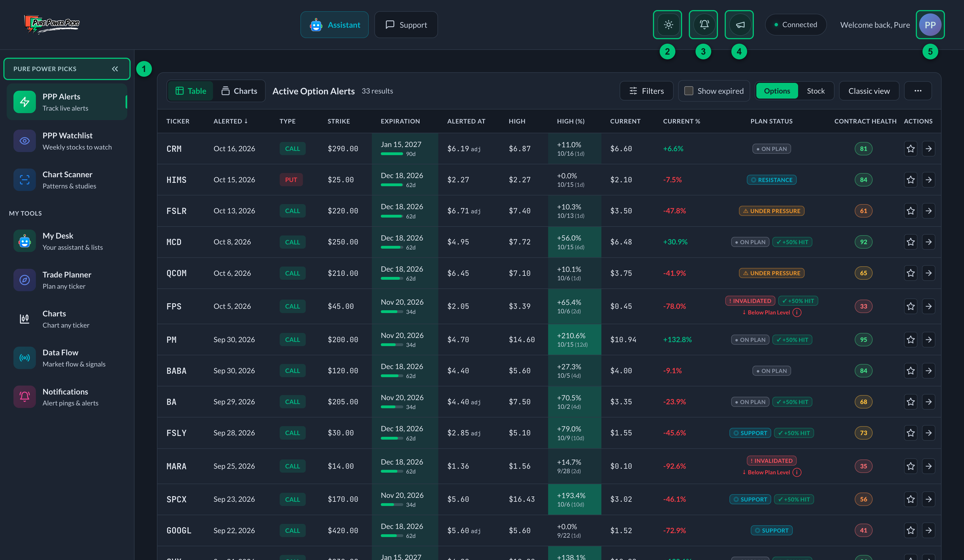Switch to the Charts view tab
This screenshot has width=964, height=560.
(239, 91)
